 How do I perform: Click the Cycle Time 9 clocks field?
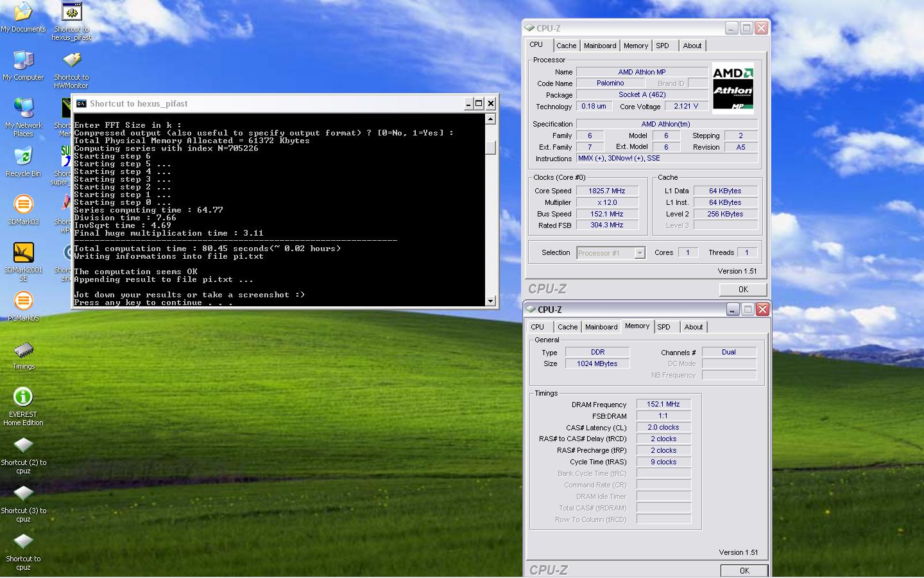663,462
